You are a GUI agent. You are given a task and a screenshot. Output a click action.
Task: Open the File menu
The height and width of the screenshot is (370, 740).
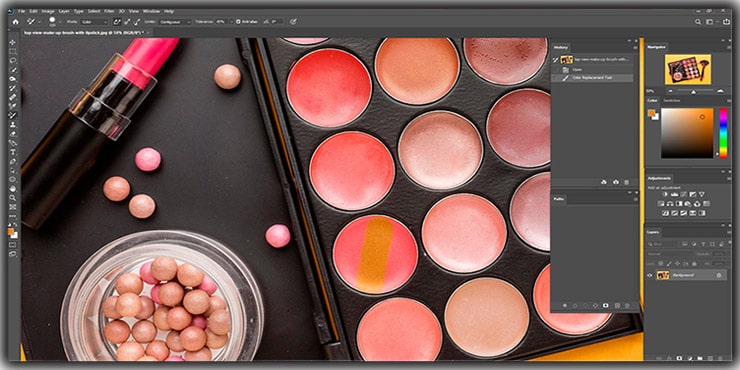tap(21, 11)
